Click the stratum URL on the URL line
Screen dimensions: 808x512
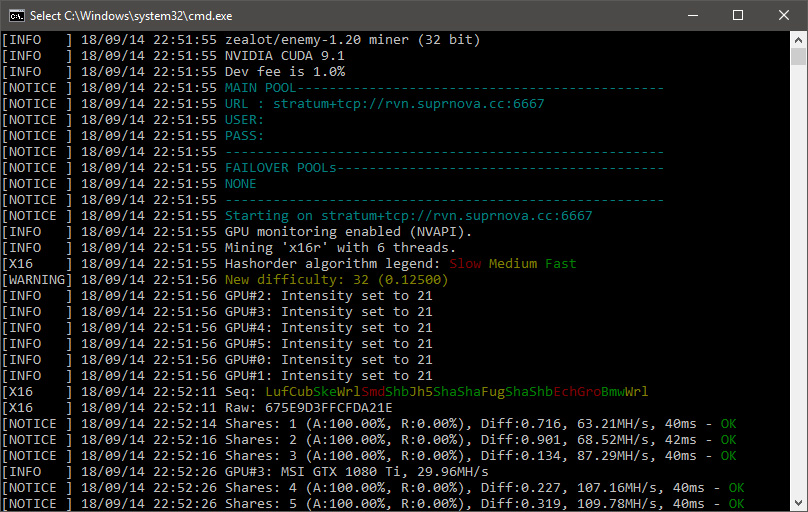(x=409, y=104)
